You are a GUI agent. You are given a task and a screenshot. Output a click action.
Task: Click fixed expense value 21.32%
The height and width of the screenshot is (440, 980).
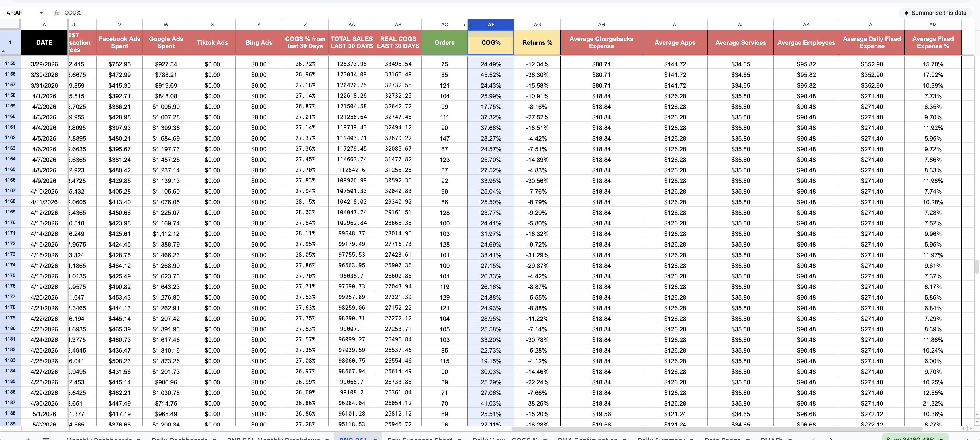[x=932, y=404]
